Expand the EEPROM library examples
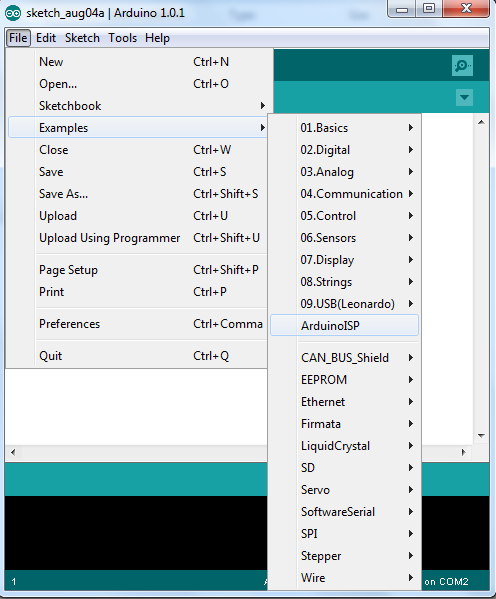Viewport: 496px width, 599px height. pos(344,380)
